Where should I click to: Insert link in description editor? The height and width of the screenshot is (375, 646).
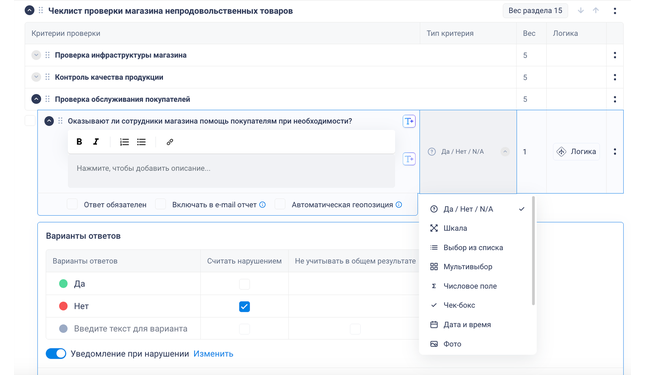click(169, 142)
